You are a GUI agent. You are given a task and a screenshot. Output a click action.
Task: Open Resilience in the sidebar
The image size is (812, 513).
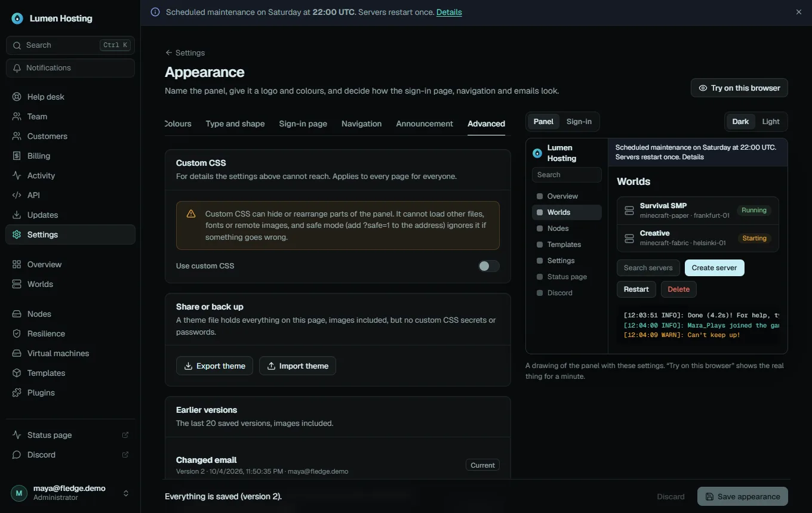(70, 333)
